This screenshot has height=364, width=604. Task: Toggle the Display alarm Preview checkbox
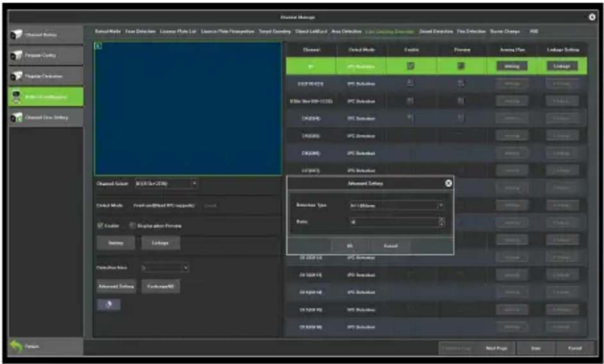click(x=132, y=225)
